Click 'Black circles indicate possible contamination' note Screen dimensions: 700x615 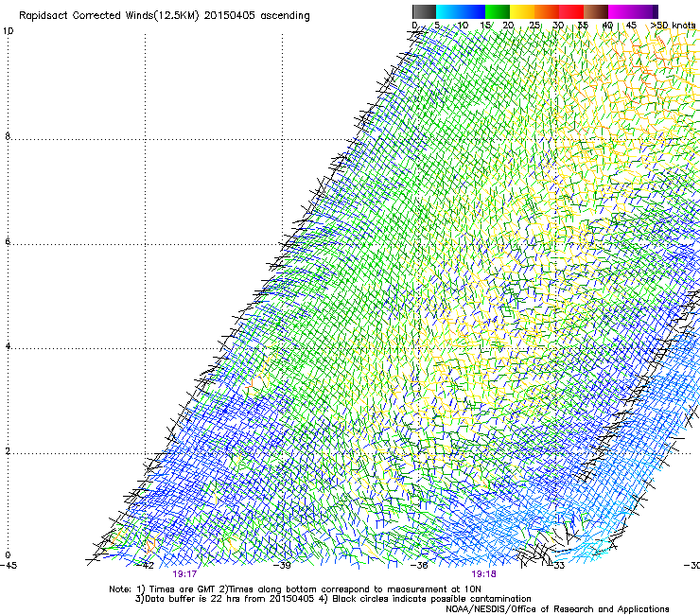tap(431, 599)
